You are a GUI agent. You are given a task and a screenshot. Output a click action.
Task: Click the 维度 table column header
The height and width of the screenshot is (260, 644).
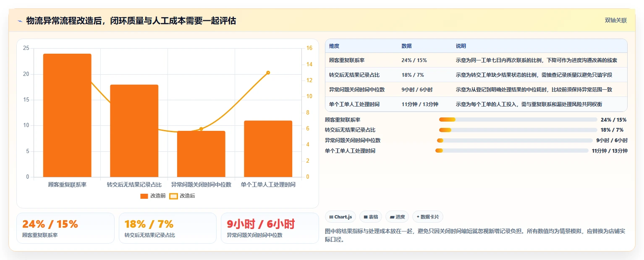(x=334, y=46)
